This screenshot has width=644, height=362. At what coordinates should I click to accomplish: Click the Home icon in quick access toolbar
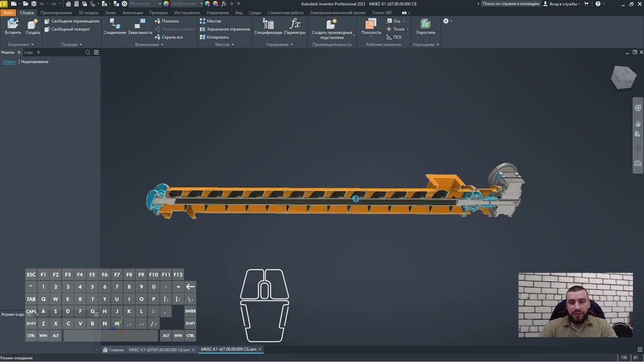coord(68,4)
